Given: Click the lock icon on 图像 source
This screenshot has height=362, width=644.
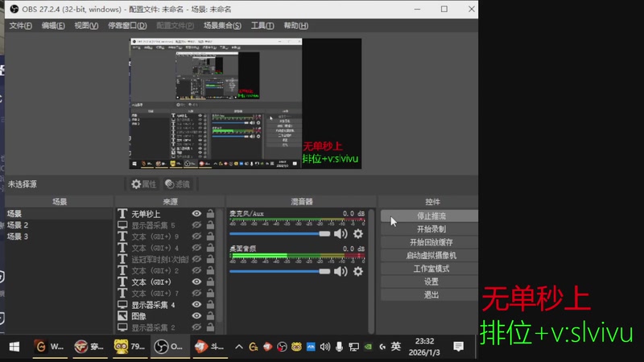Looking at the screenshot, I should [210, 316].
